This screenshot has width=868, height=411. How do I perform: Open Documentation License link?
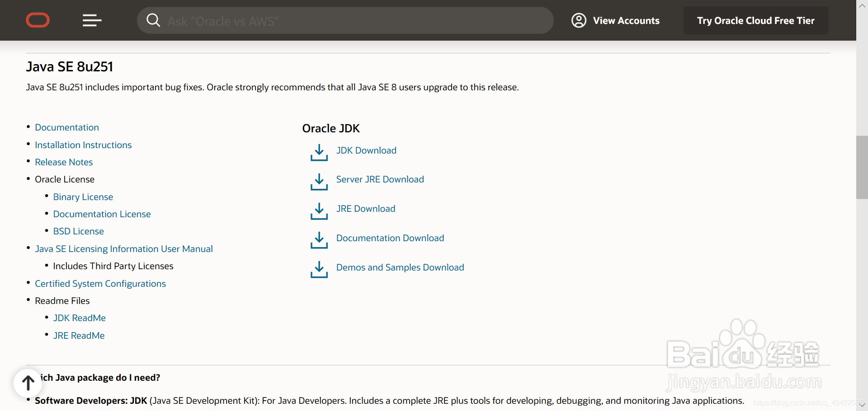[x=102, y=214]
